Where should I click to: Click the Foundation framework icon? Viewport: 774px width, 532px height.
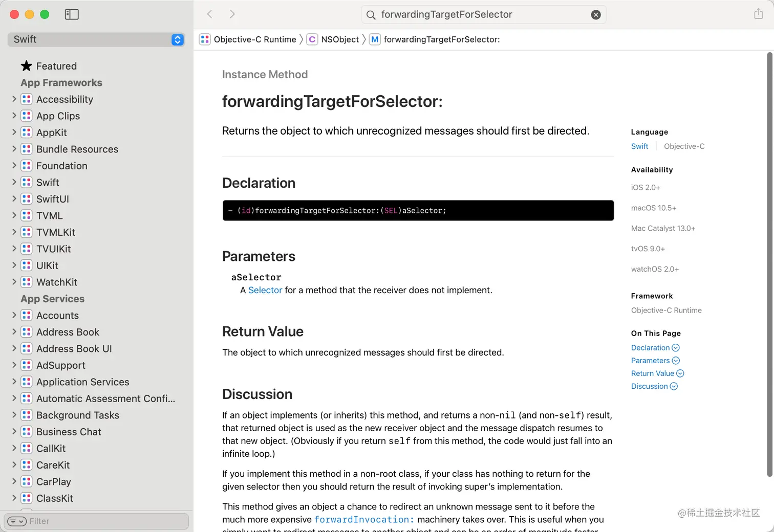pyautogui.click(x=27, y=166)
